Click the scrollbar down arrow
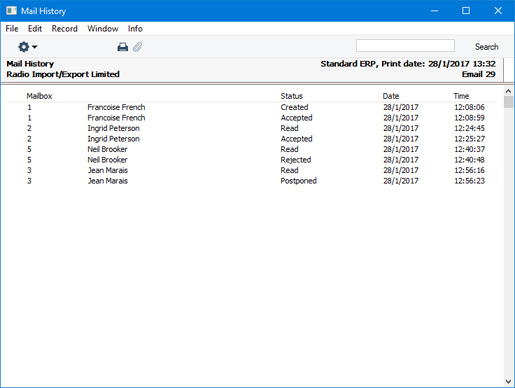515x388 pixels. pyautogui.click(x=508, y=381)
